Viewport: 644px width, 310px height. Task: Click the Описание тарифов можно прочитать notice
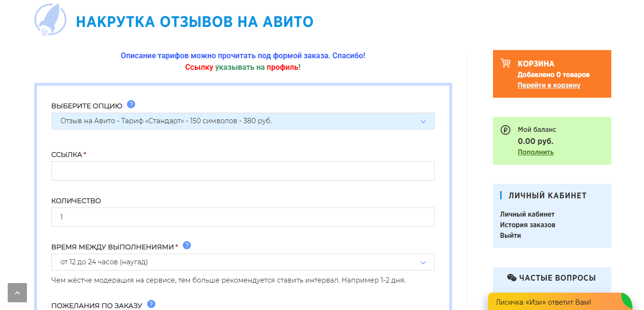tap(243, 55)
